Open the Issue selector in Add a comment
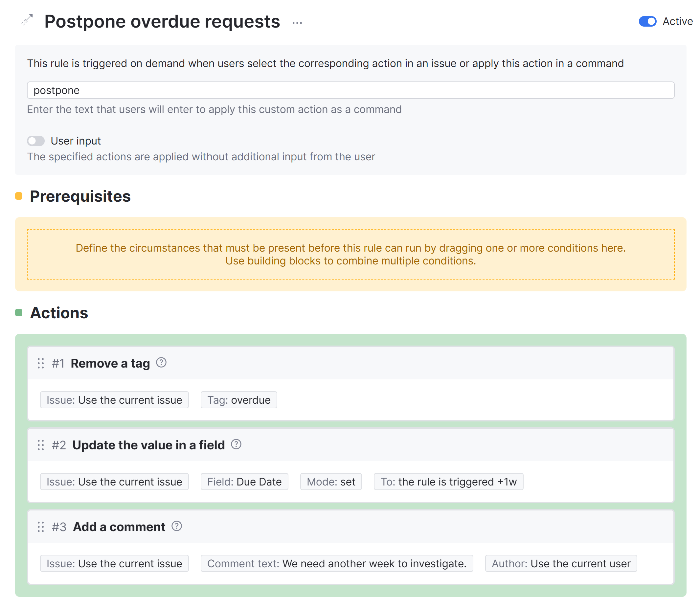Viewport: 700px width, 609px height. [x=114, y=563]
